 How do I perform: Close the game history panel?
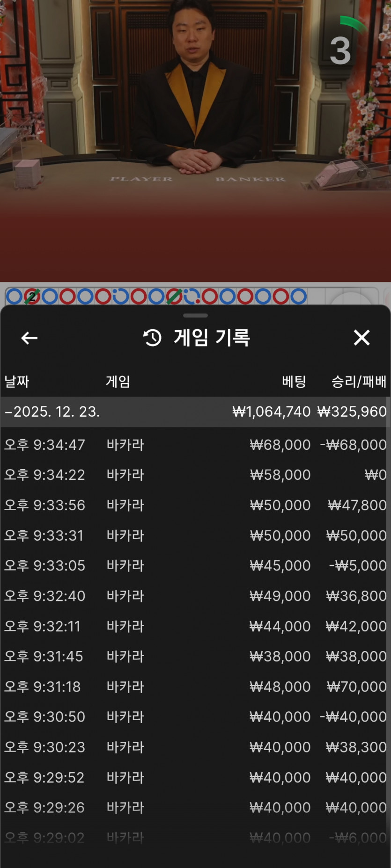click(361, 338)
